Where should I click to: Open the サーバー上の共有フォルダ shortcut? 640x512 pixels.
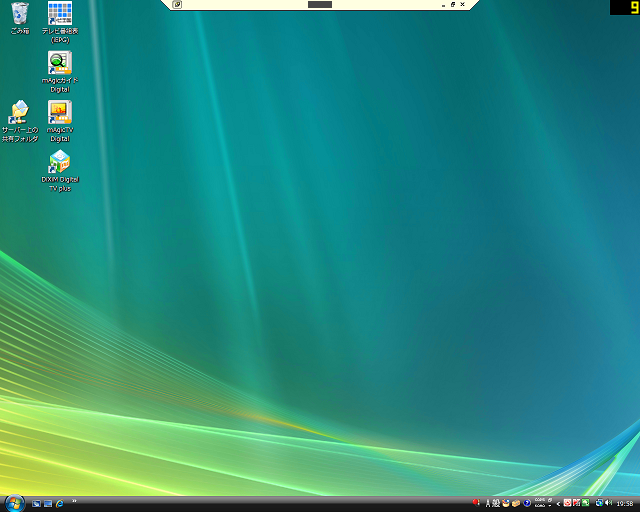(19, 112)
